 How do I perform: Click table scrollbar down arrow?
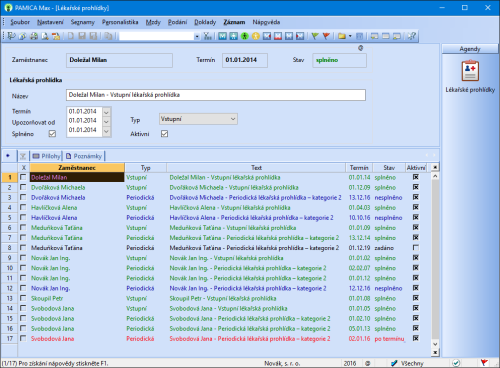pyautogui.click(x=435, y=344)
